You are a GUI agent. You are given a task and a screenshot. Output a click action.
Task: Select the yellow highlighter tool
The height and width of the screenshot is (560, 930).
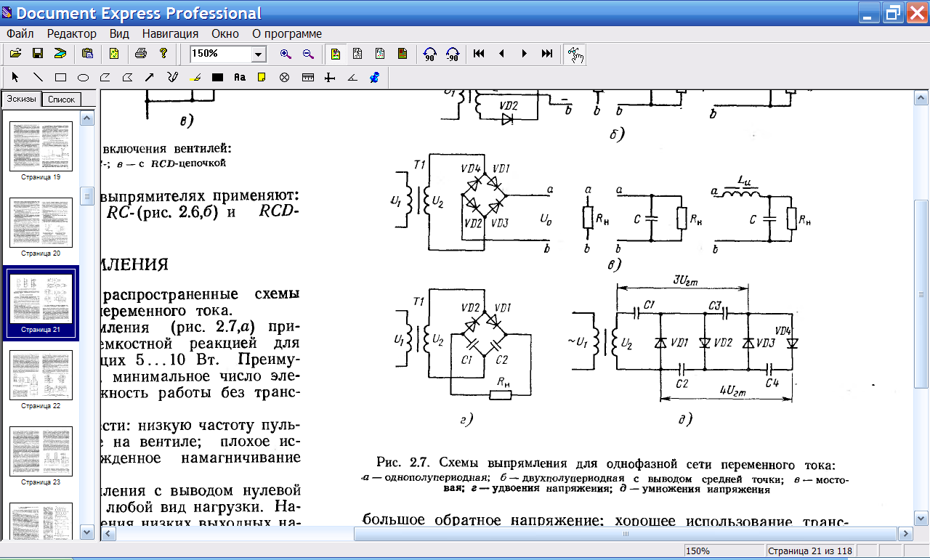pyautogui.click(x=195, y=77)
